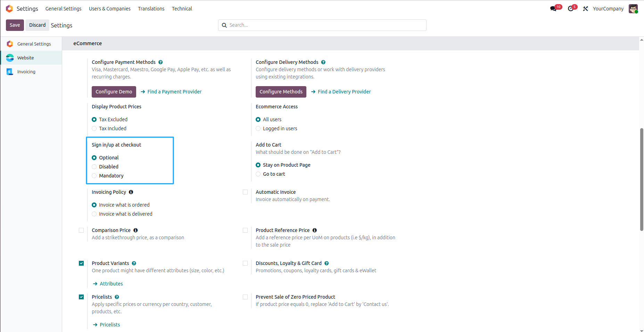Switch to Website settings tab
The width and height of the screenshot is (644, 332).
pos(31,58)
